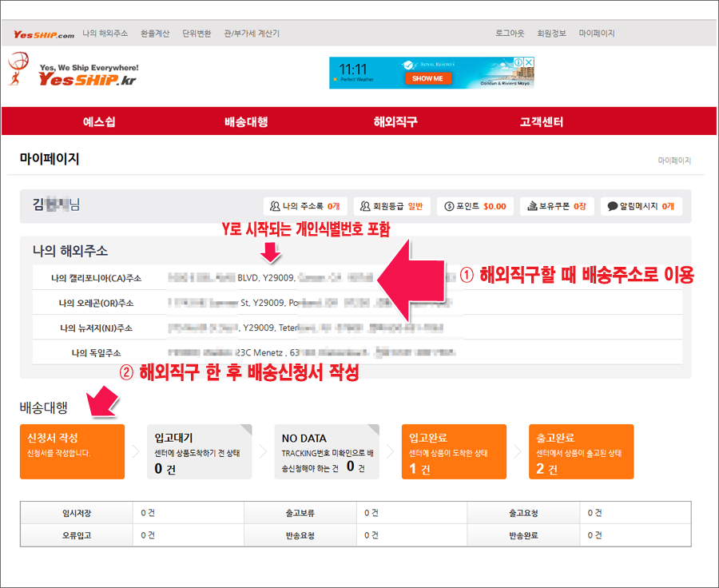This screenshot has height=588, width=719.
Task: Open 출고완료 2 건 card
Action: pyautogui.click(x=582, y=451)
